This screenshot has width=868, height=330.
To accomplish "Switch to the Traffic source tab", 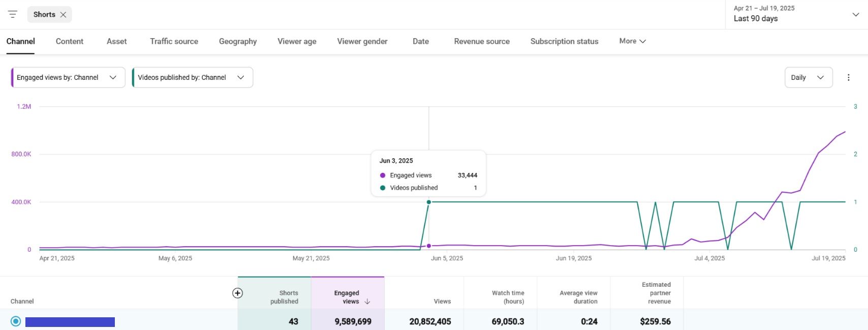I will pyautogui.click(x=174, y=41).
